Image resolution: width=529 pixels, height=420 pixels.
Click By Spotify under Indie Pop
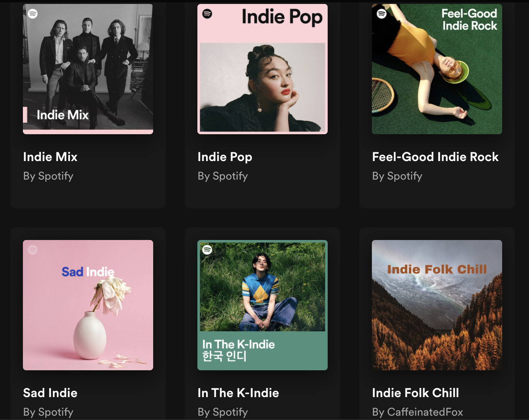(223, 176)
